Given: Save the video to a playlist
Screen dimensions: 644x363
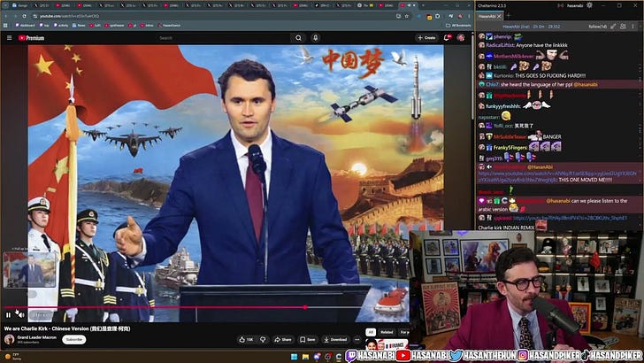Looking at the screenshot, I should pyautogui.click(x=308, y=340).
